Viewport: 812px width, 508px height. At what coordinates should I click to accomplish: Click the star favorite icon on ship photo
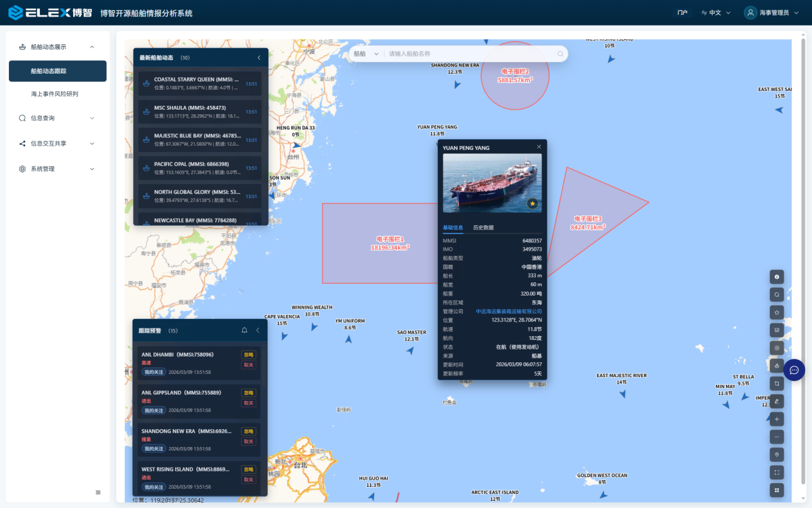532,203
